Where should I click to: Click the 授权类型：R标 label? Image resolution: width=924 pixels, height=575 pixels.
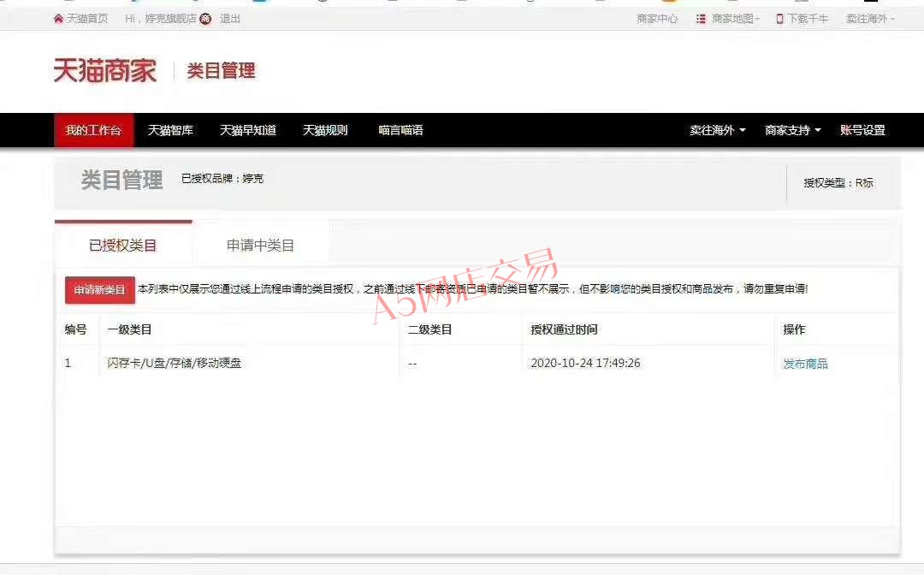point(838,183)
